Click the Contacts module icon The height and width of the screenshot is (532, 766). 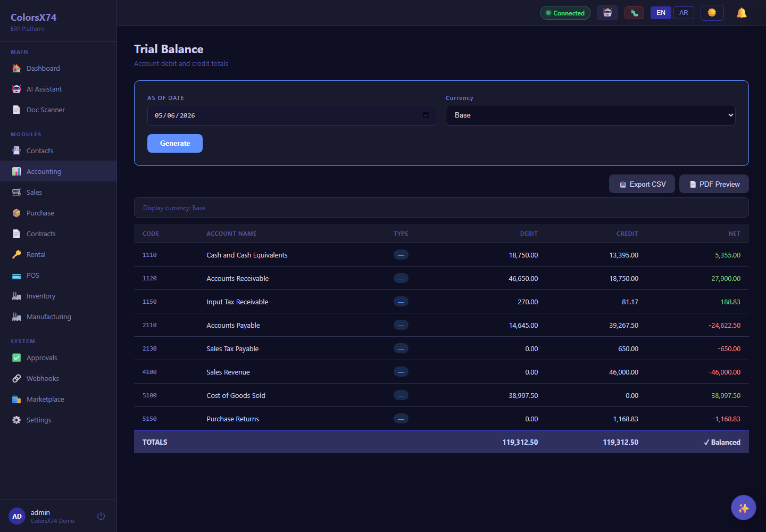(16, 151)
